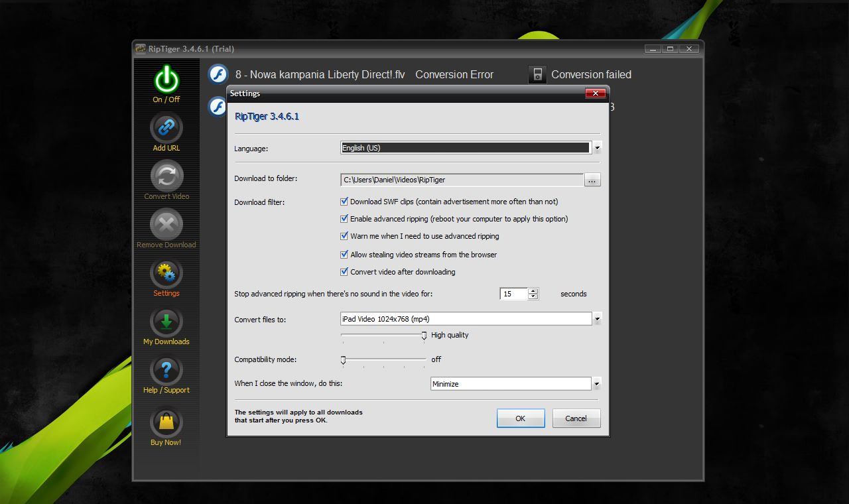This screenshot has width=849, height=504.
Task: Click the High quality slider handle
Action: pyautogui.click(x=424, y=336)
